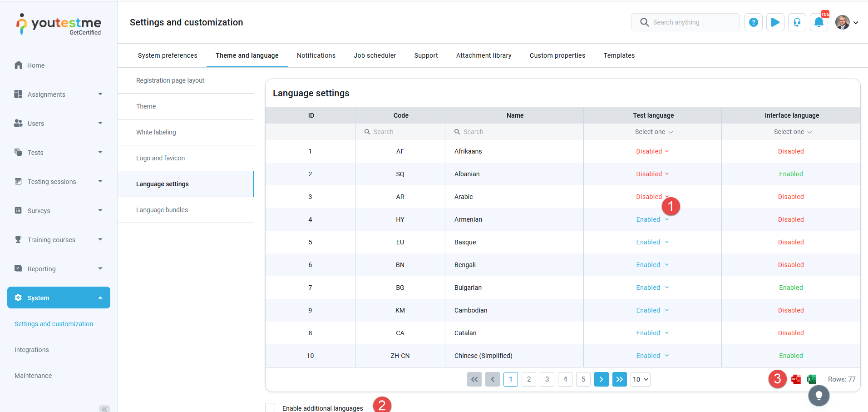Change Armenian test language status dropdown
Viewport: 868px width, 412px height.
(652, 219)
